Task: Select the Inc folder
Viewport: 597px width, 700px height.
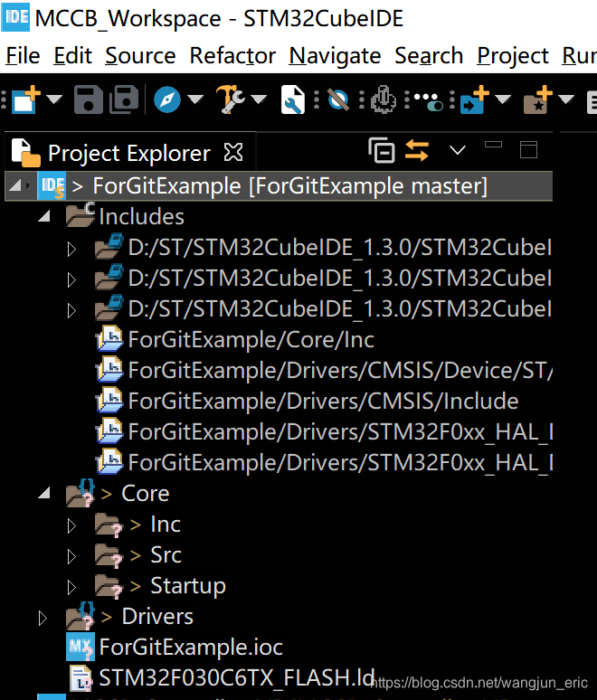Action: [166, 525]
